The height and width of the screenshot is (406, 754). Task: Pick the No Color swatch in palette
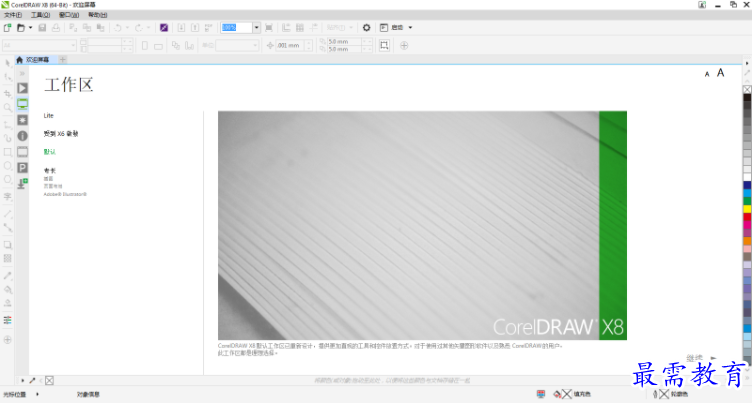click(x=747, y=89)
